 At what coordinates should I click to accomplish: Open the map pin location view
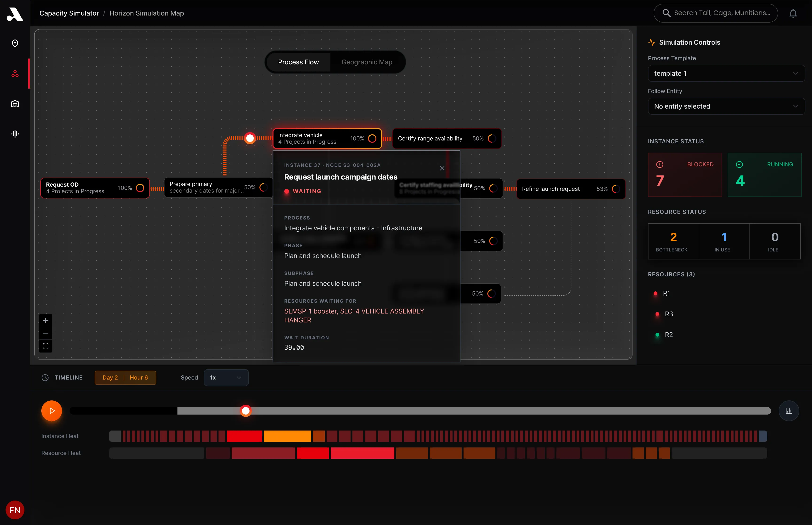[15, 43]
